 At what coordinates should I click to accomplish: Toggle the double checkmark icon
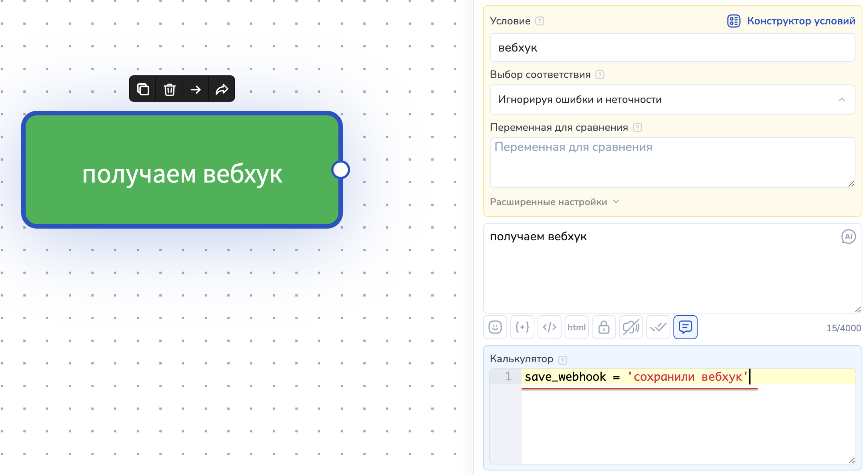click(658, 327)
